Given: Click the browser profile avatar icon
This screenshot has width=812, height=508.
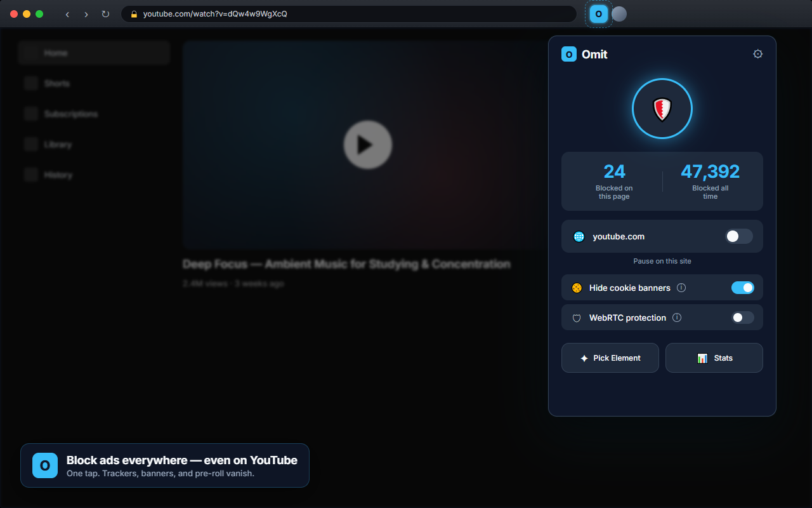Looking at the screenshot, I should [619, 14].
